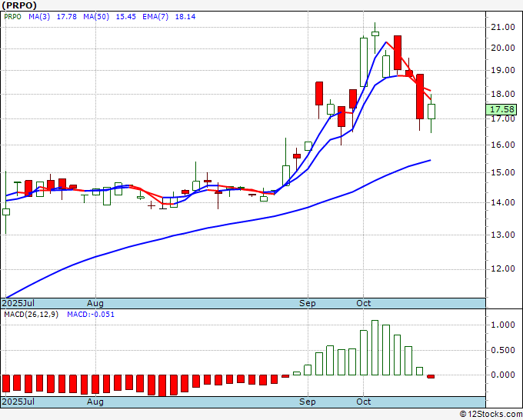Click 2025Jul on the MACD panel axis

[18, 402]
